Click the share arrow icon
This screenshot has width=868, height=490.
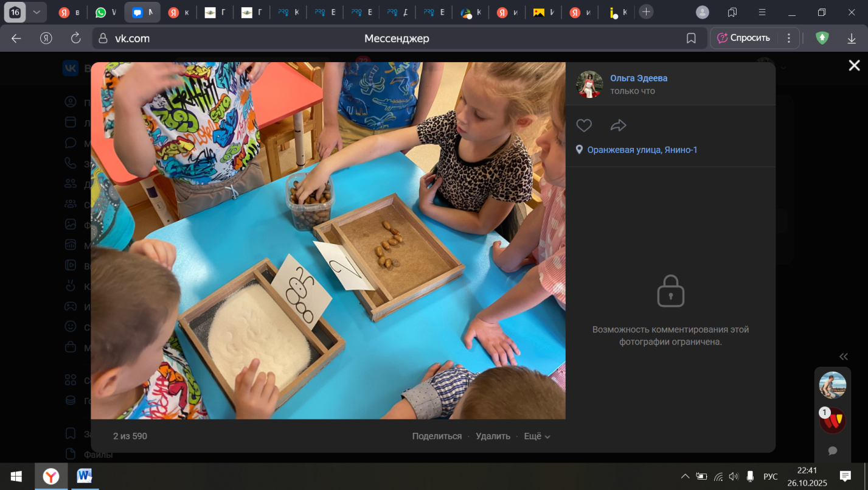(618, 125)
